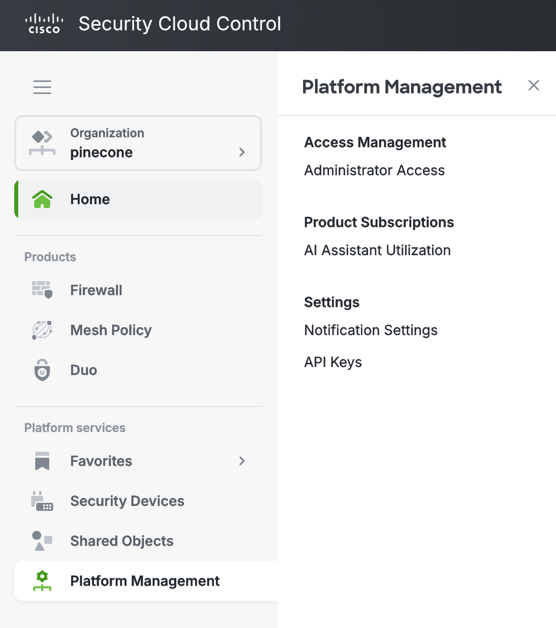Click the organization icon beside pinecone
This screenshot has width=556, height=628.
click(x=42, y=143)
